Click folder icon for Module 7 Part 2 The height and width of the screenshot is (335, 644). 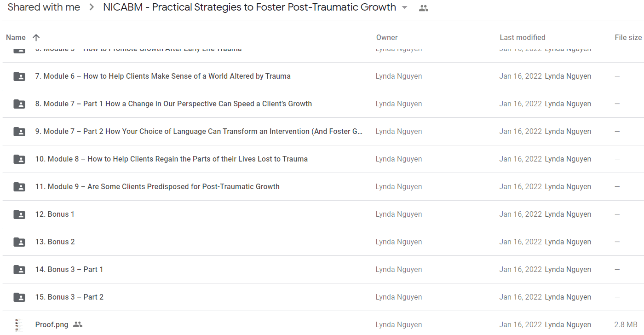click(19, 132)
